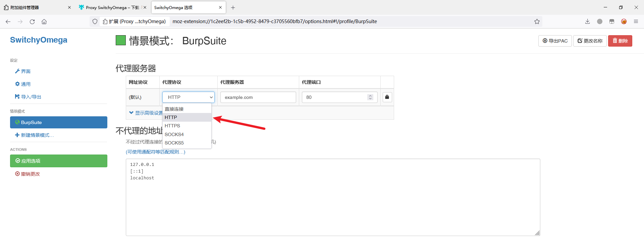Open the 界面 settings page
Screen dimensions: 644x237
pos(23,71)
